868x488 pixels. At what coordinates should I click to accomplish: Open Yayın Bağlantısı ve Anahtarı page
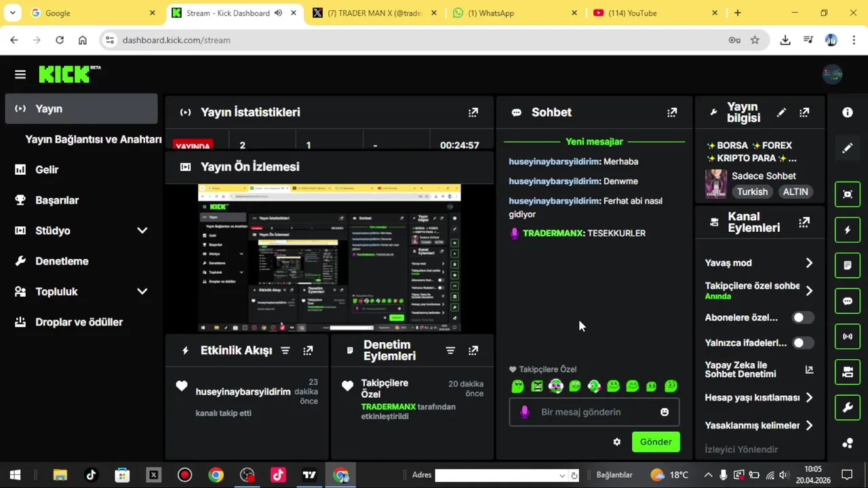point(94,139)
